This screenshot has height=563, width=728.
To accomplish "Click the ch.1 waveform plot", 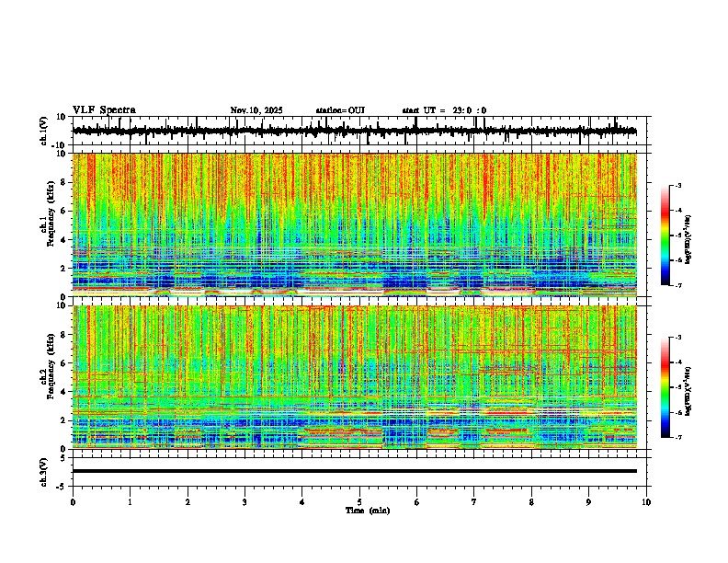I will click(361, 131).
